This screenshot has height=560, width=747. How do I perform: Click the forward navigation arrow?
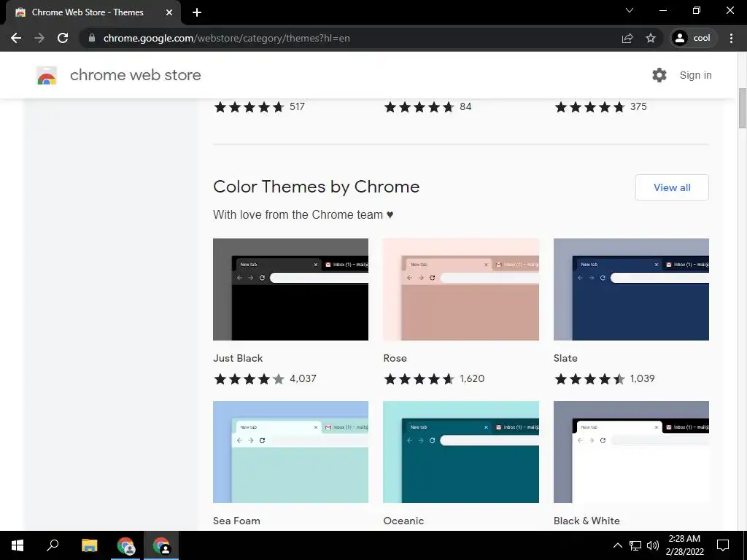point(39,38)
